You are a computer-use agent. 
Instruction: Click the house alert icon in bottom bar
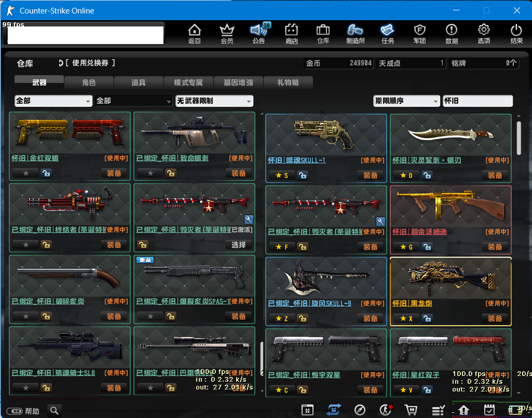coord(463,410)
